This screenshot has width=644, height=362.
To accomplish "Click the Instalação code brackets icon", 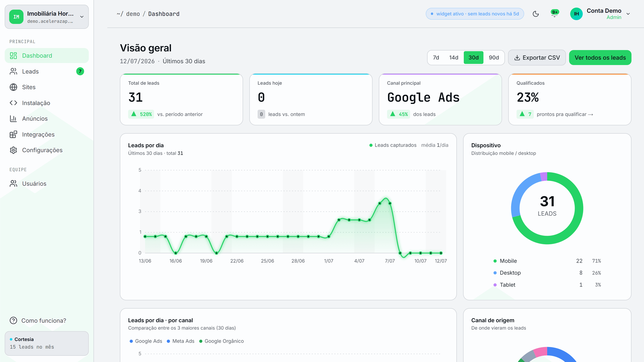I will point(13,103).
